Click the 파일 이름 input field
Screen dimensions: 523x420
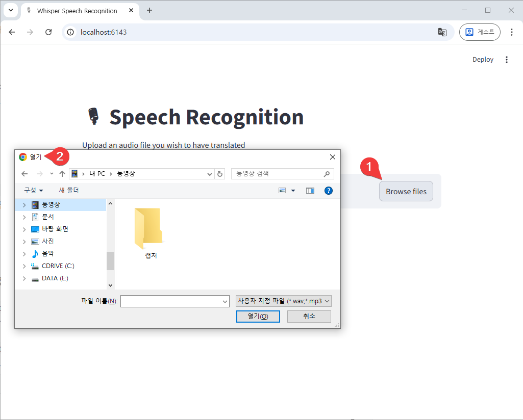171,301
